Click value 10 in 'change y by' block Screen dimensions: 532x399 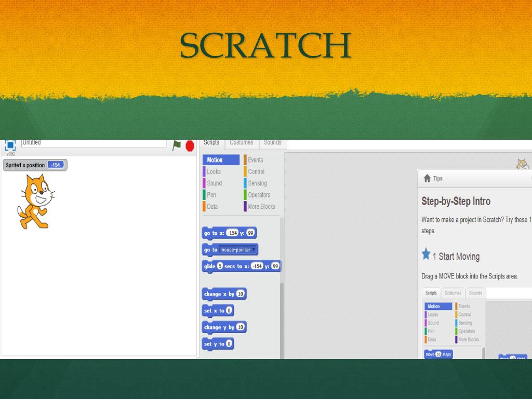pyautogui.click(x=240, y=327)
